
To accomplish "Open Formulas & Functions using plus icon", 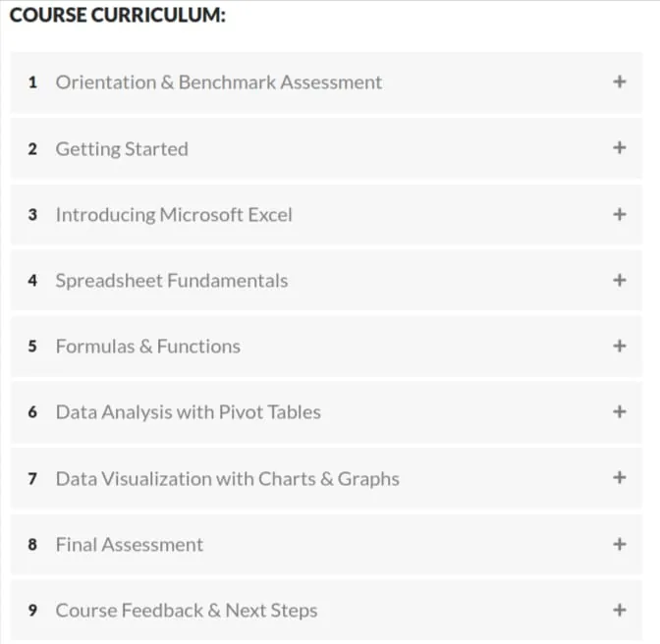I will point(619,347).
